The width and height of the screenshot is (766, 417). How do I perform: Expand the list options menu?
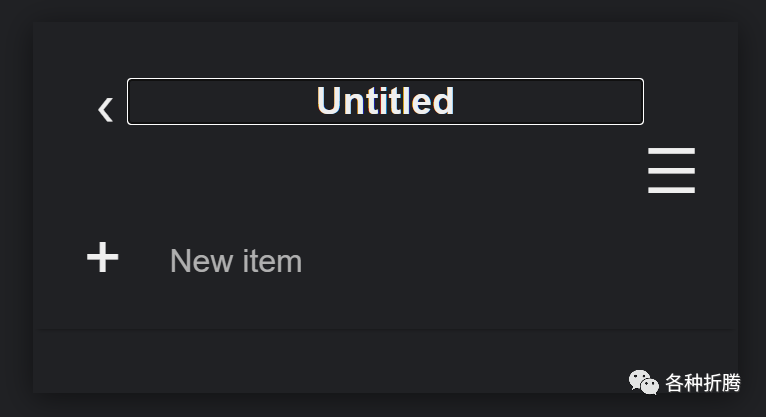(671, 171)
